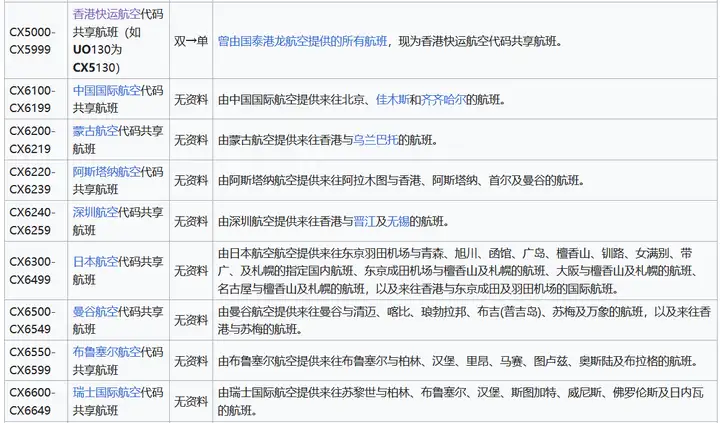Click the 日本航空 Tokyo Haneda routes description
720x423 pixels.
click(x=457, y=271)
